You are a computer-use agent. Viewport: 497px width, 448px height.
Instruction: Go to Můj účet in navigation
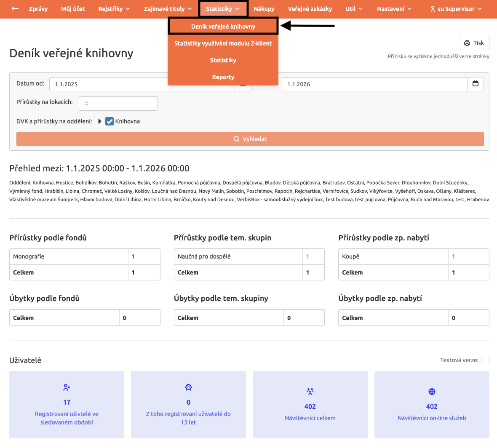tap(73, 9)
